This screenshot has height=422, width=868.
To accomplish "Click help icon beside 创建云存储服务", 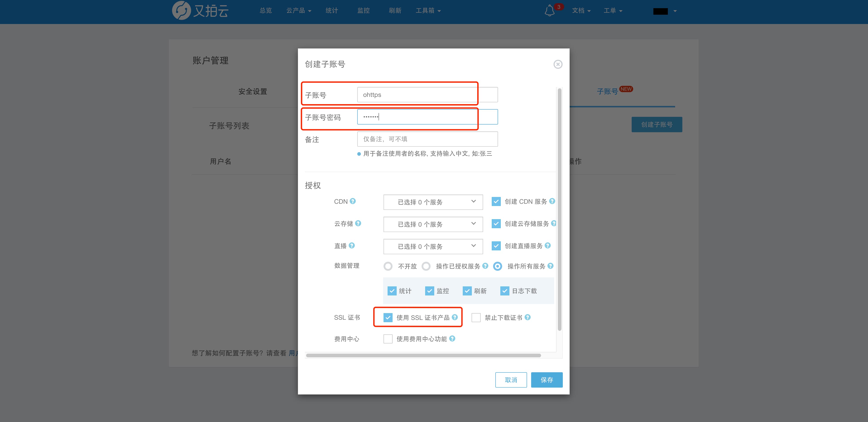I will tap(554, 223).
